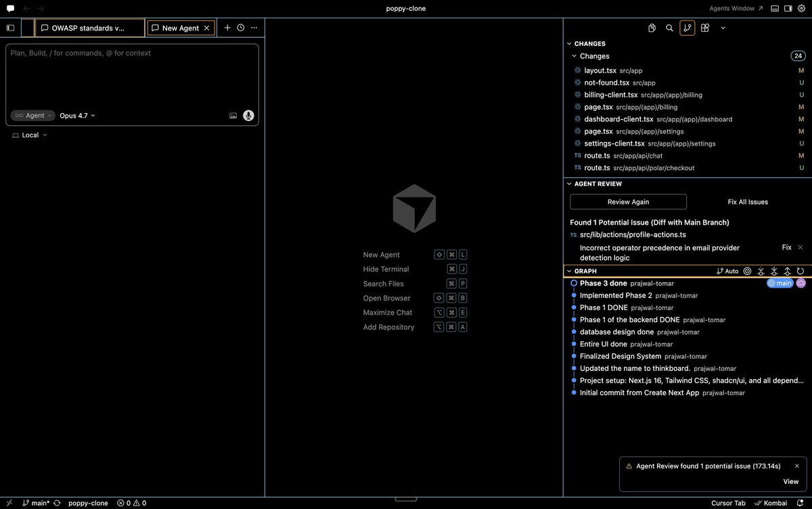This screenshot has height=509, width=812.
Task: Click main* branch in status bar
Action: tap(35, 503)
